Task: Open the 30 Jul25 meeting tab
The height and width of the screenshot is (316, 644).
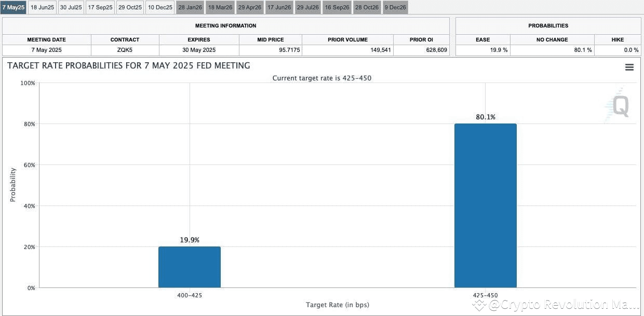Action: click(x=71, y=7)
